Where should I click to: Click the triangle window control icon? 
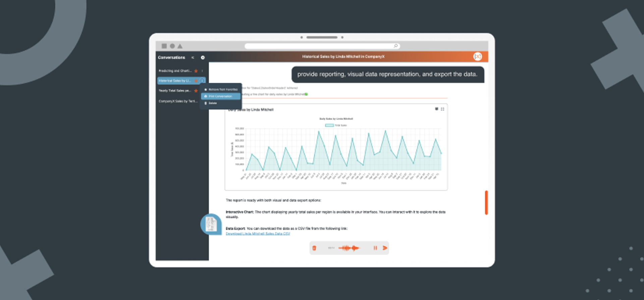(180, 46)
